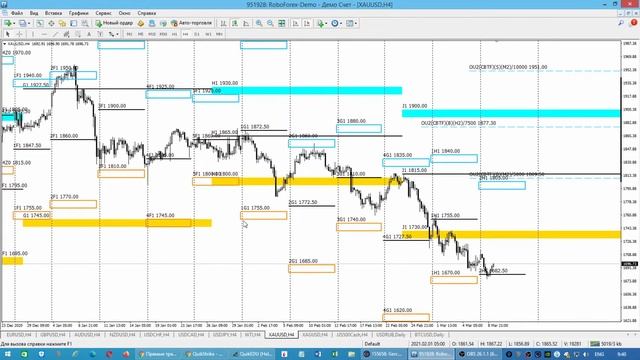Switch to W1 timeframe
640x360 pixels.
pyautogui.click(x=208, y=34)
